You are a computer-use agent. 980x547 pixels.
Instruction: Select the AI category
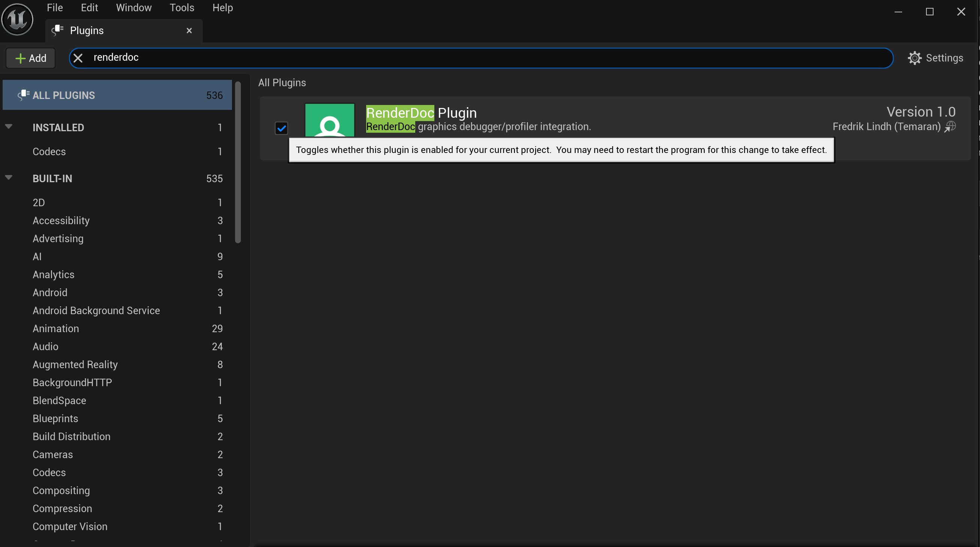[x=117, y=256]
